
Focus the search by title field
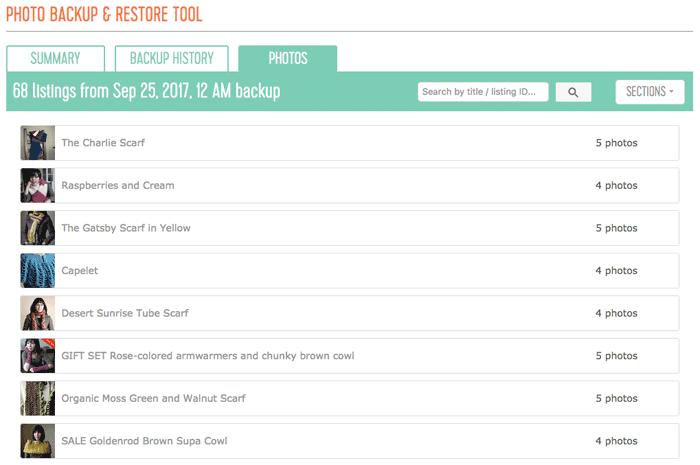tap(483, 92)
